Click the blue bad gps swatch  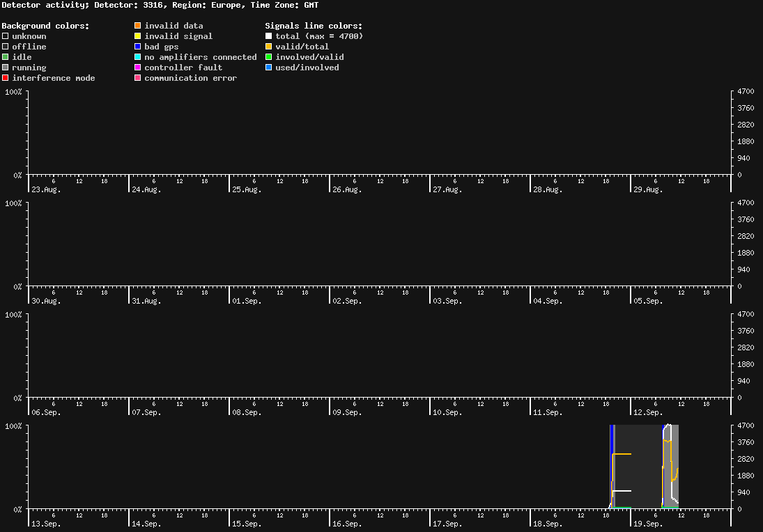[138, 47]
